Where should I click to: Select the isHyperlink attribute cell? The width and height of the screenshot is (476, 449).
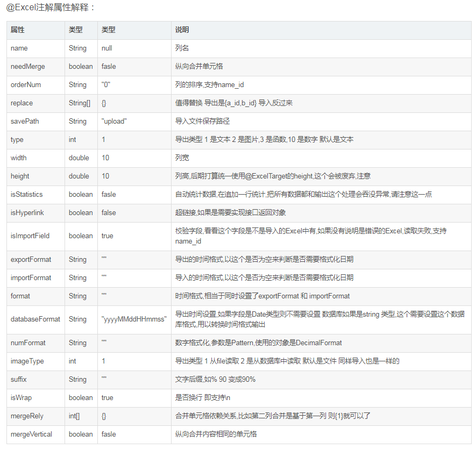click(x=26, y=213)
